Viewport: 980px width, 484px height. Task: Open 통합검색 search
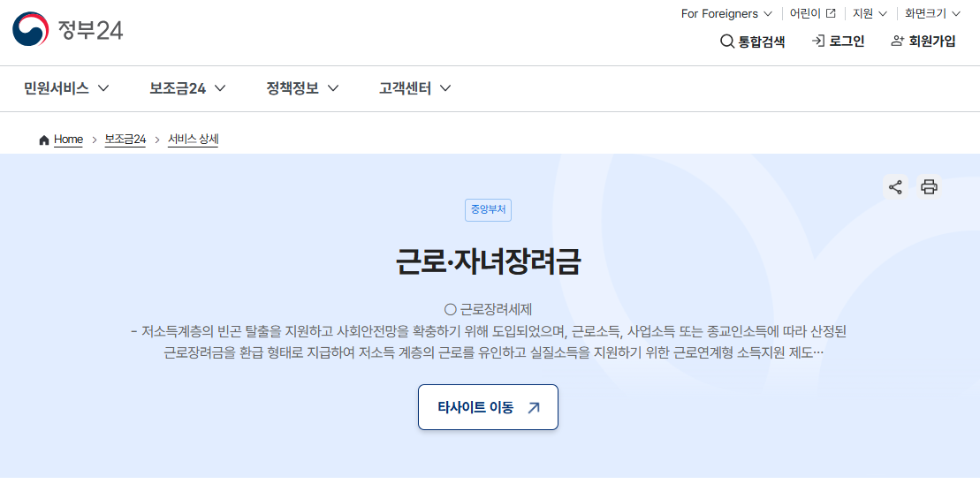pyautogui.click(x=753, y=42)
